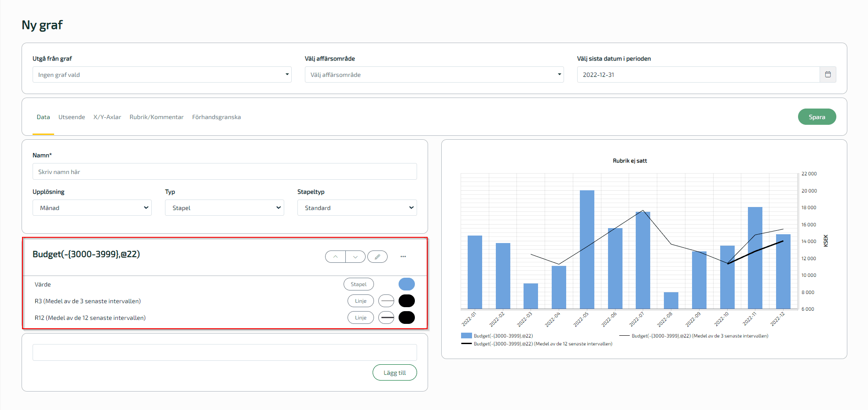The width and height of the screenshot is (868, 410).
Task: Click the KSEK axis label
Action: coord(826,241)
